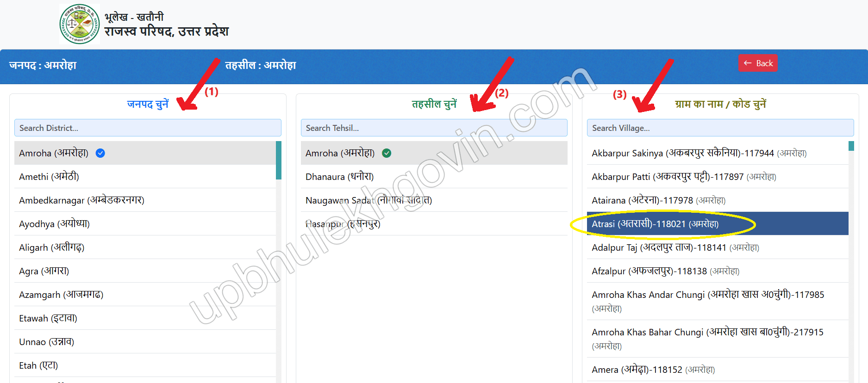This screenshot has width=868, height=383.
Task: Focus the Search Tehsil field
Action: [x=434, y=128]
